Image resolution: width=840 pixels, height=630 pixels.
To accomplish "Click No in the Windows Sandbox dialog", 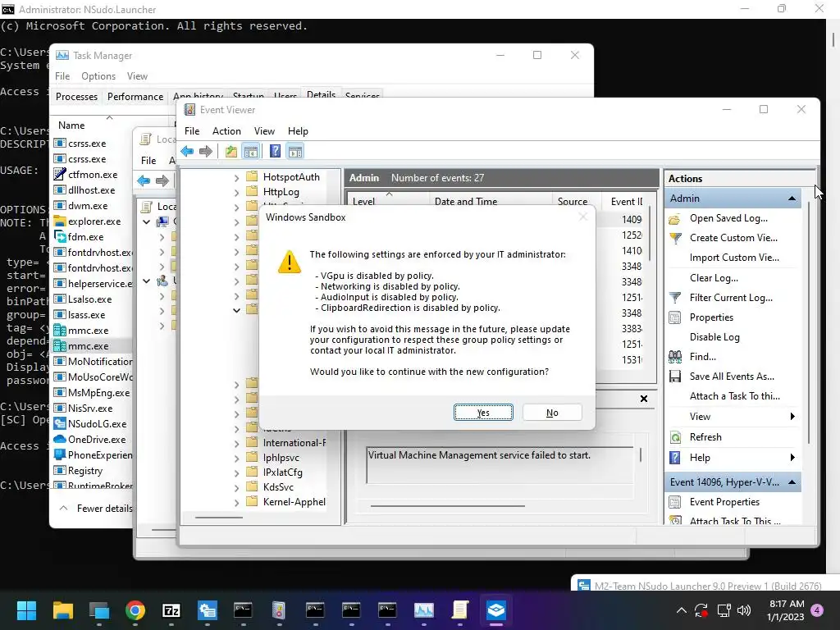I will (552, 413).
